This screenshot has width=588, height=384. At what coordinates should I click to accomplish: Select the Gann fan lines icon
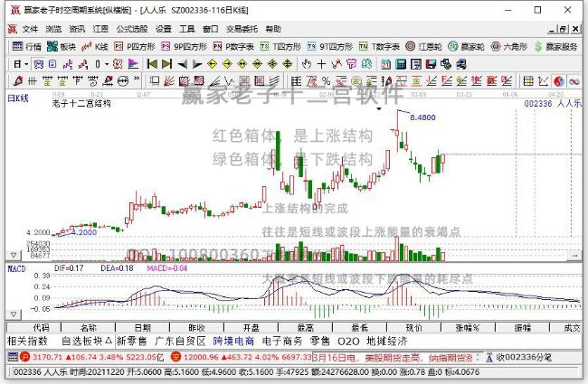click(168, 80)
